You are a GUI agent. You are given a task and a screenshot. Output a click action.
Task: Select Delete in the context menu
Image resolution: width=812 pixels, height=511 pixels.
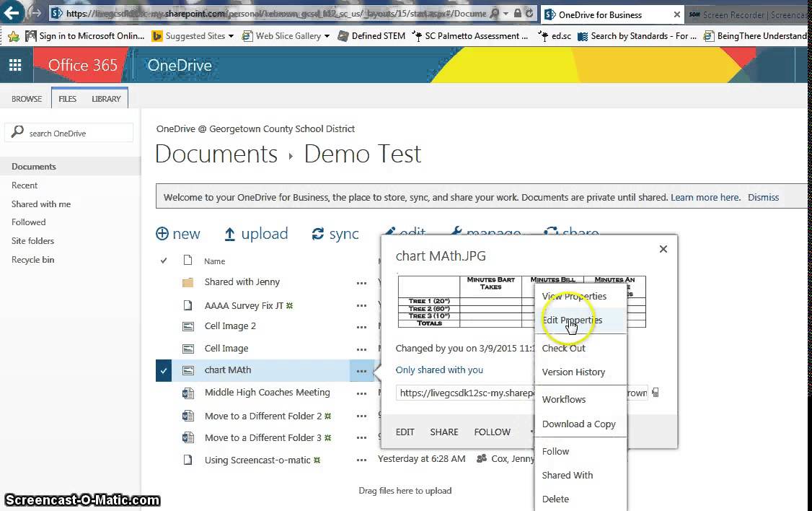click(555, 499)
